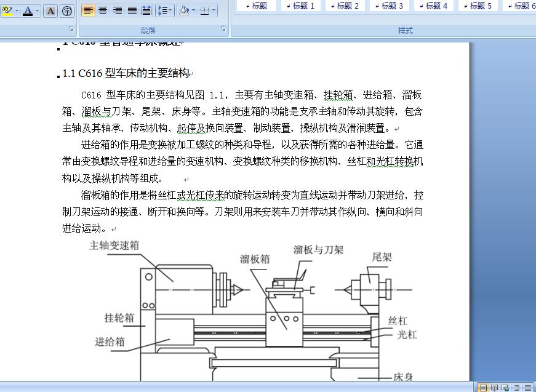Apply the 标题 1 style
This screenshot has width=536, height=392.
pos(301,6)
